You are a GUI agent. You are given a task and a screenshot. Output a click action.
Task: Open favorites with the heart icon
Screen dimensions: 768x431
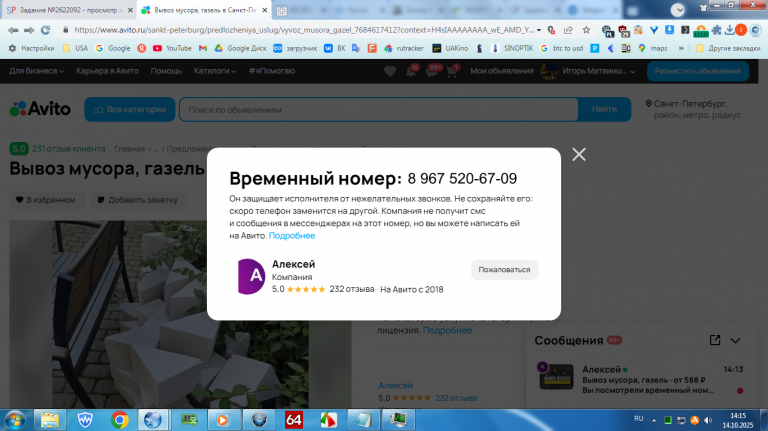[390, 72]
